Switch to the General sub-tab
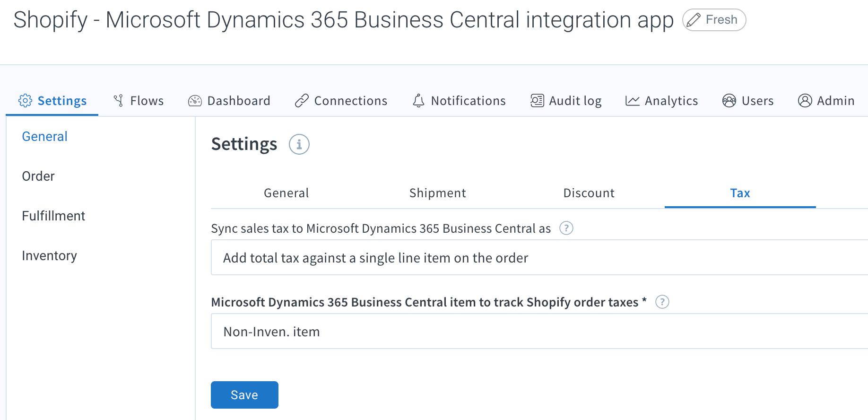Screen dimensions: 868x420 (286, 193)
